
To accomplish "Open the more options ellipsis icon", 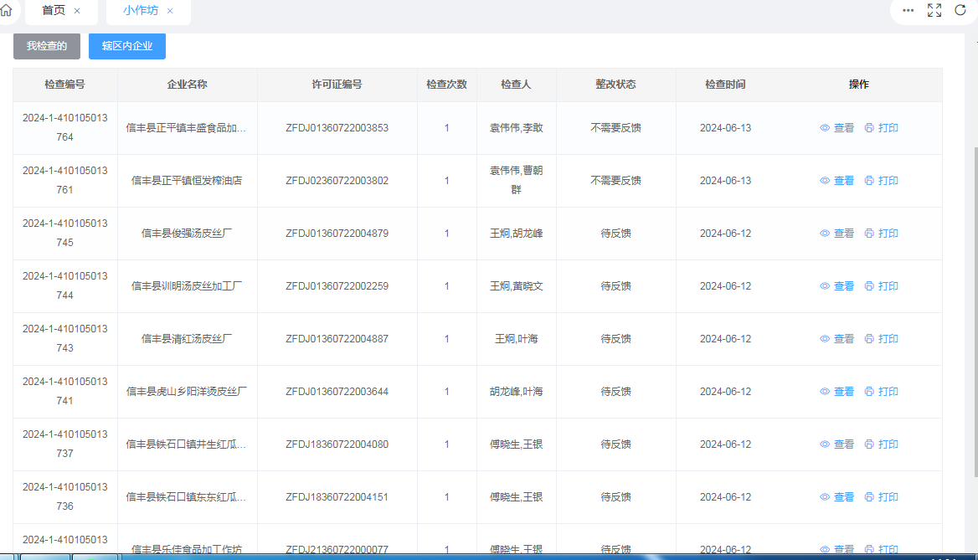I will (909, 11).
